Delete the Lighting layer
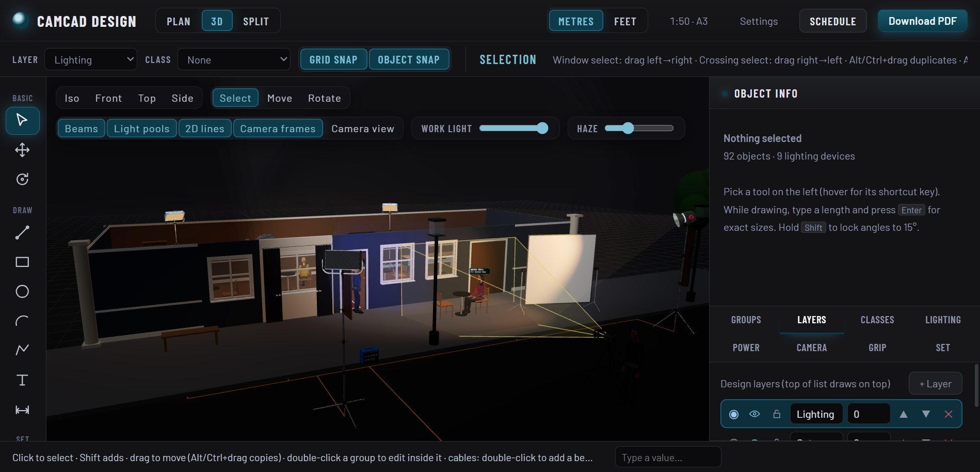Screen dimensions: 980x472 [949, 414]
